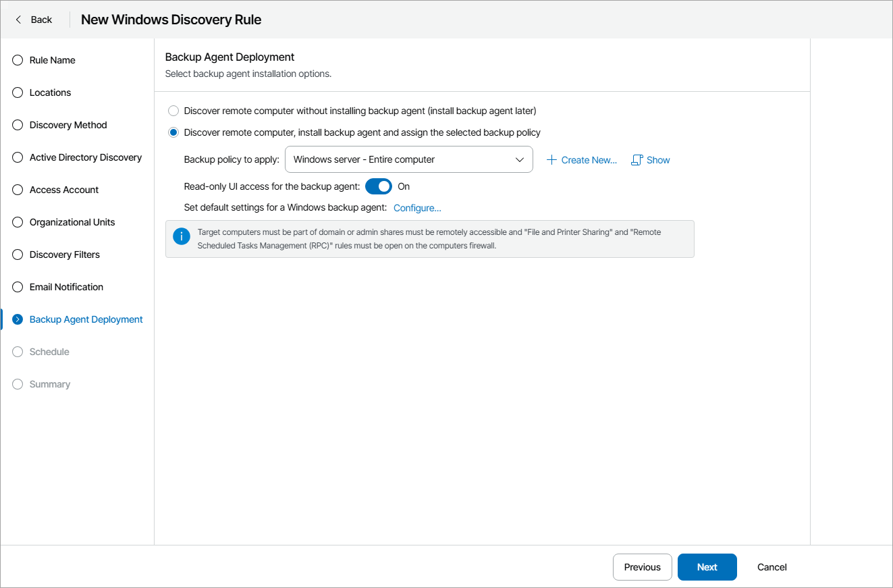Turn off read-only UI access for the backup agent
Viewport: 893px width, 588px height.
coord(378,186)
